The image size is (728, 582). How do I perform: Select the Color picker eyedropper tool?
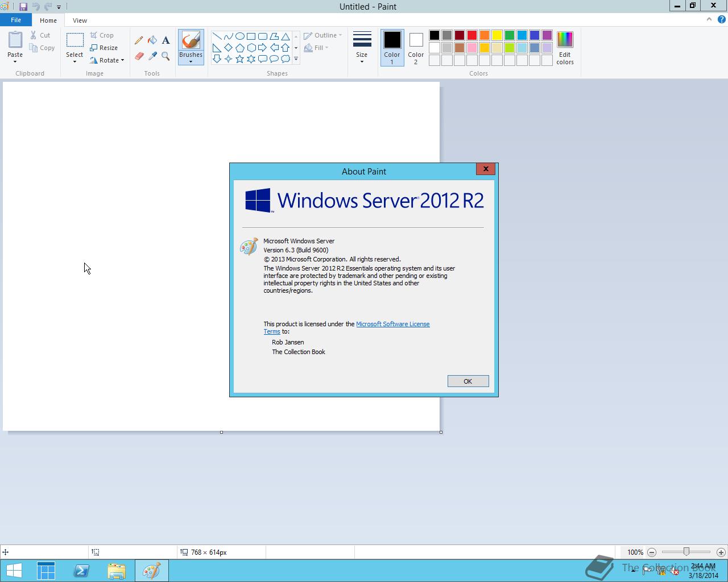click(x=152, y=56)
